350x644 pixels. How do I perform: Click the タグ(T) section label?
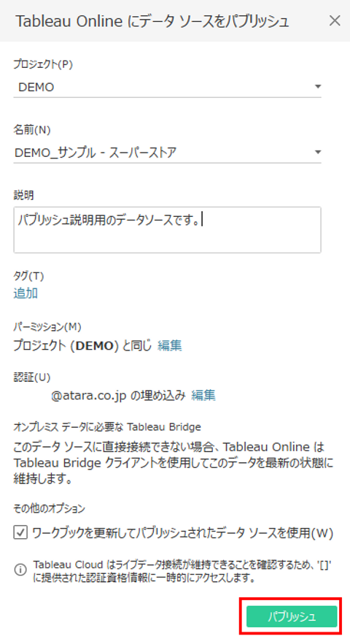28,276
